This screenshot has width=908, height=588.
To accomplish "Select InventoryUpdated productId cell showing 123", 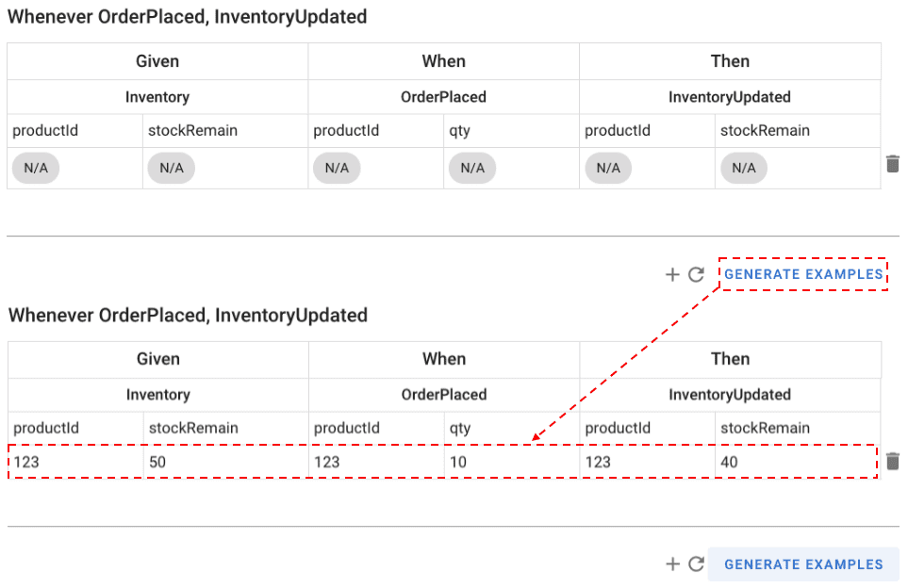I will tap(648, 462).
